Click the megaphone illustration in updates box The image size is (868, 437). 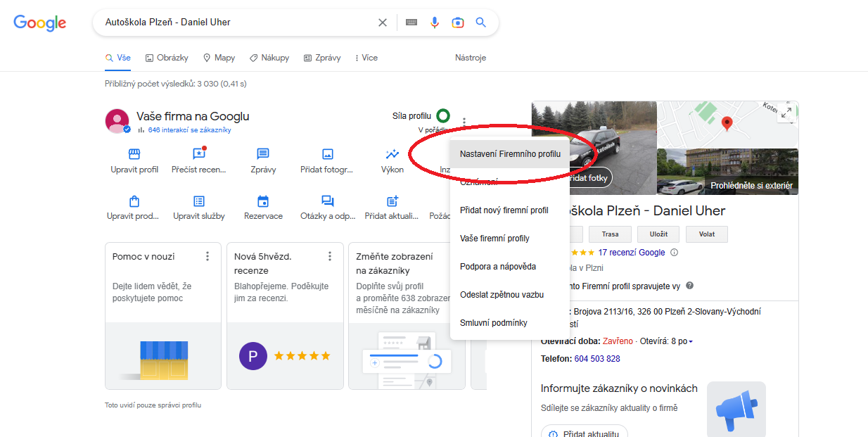[736, 410]
